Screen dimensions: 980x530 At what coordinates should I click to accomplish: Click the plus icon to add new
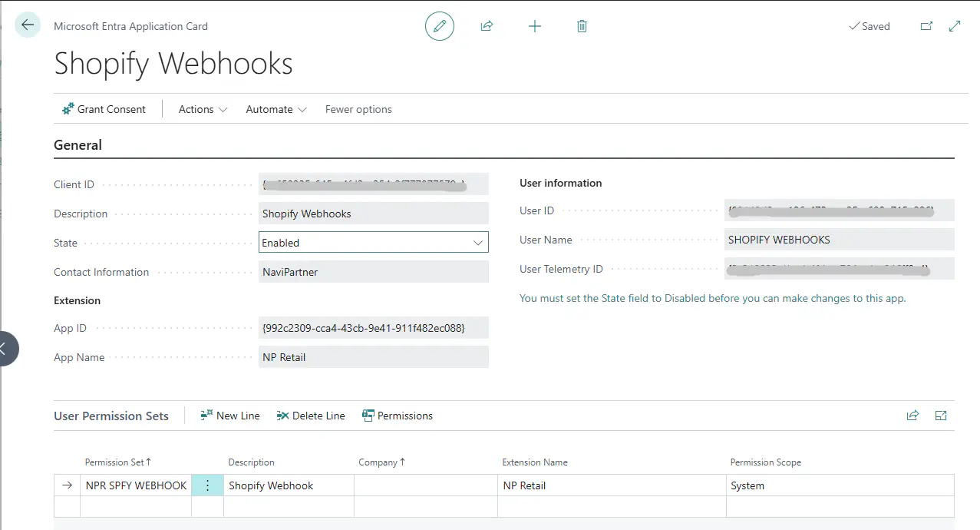coord(535,26)
